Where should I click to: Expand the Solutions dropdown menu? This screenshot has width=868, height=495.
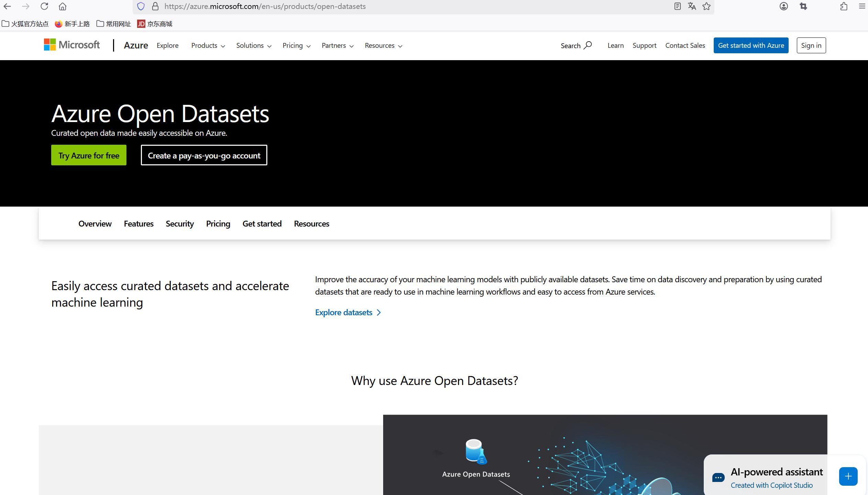pyautogui.click(x=254, y=45)
